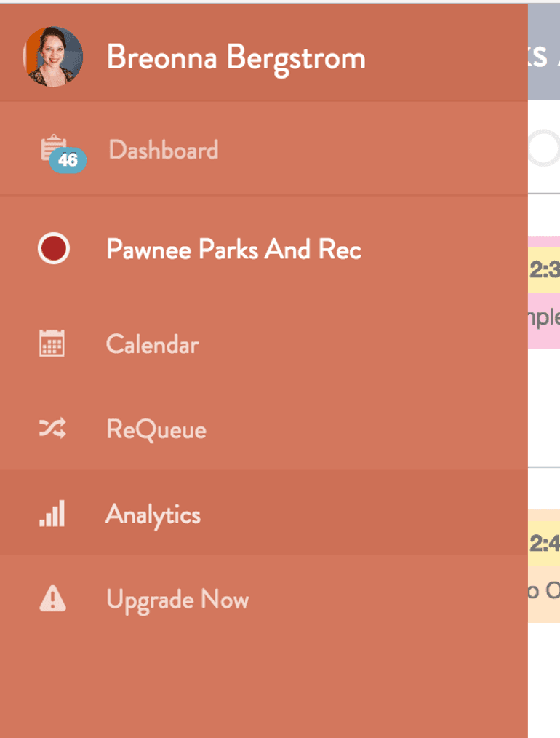
Task: Click the red circle calendar color icon
Action: (53, 250)
